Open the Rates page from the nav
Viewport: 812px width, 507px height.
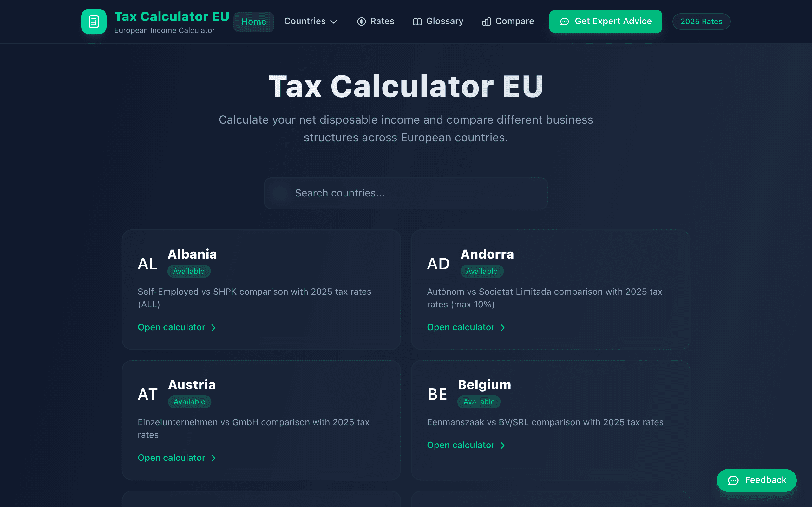coord(382,22)
